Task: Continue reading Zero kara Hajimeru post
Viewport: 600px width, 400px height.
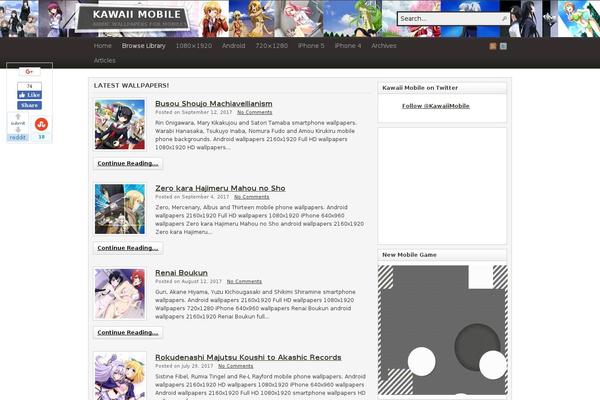Action: [128, 248]
